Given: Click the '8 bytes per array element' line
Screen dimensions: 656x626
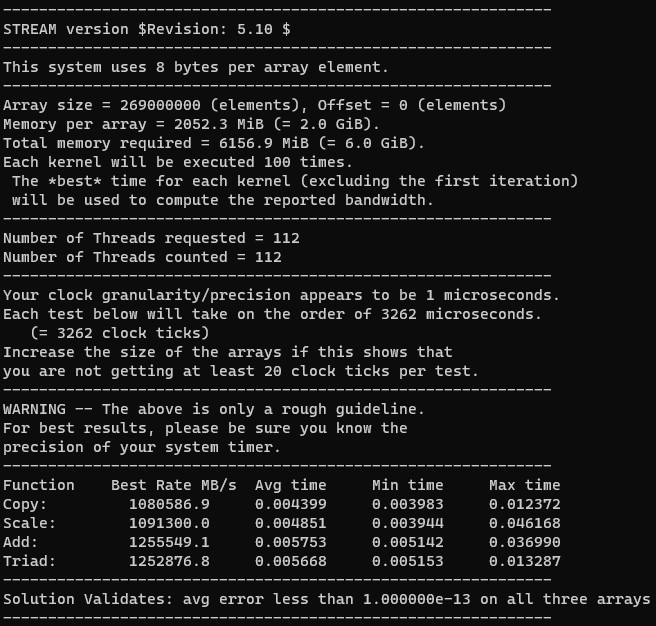Looking at the screenshot, I should click(196, 67).
